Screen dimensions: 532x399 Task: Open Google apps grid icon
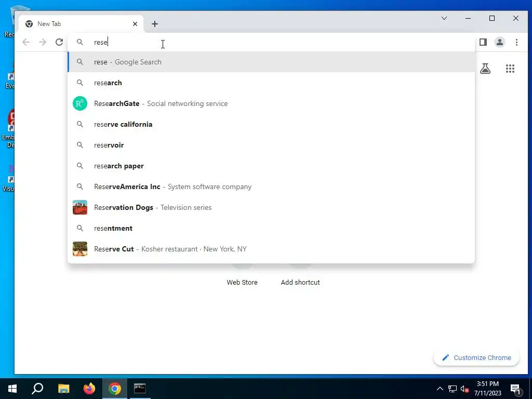[510, 69]
